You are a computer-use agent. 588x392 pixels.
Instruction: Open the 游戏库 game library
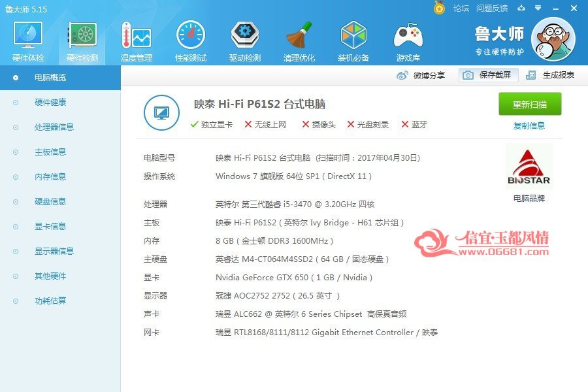(408, 41)
